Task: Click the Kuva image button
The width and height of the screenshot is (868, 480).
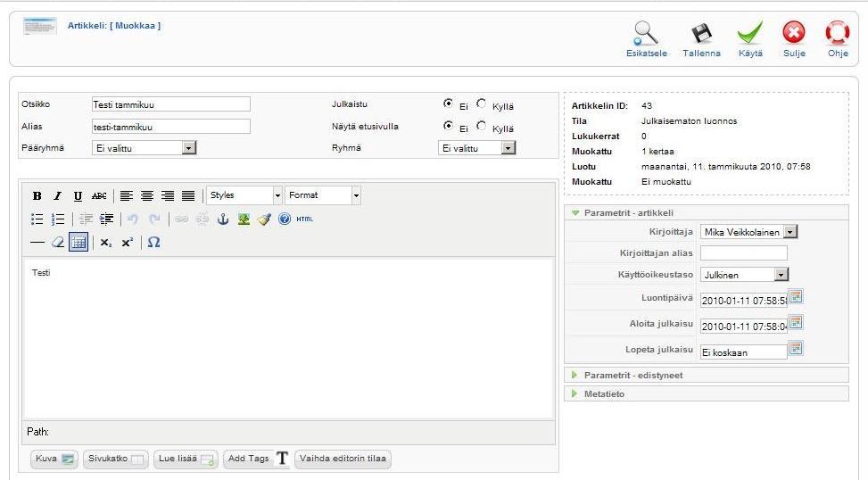Action: point(54,459)
